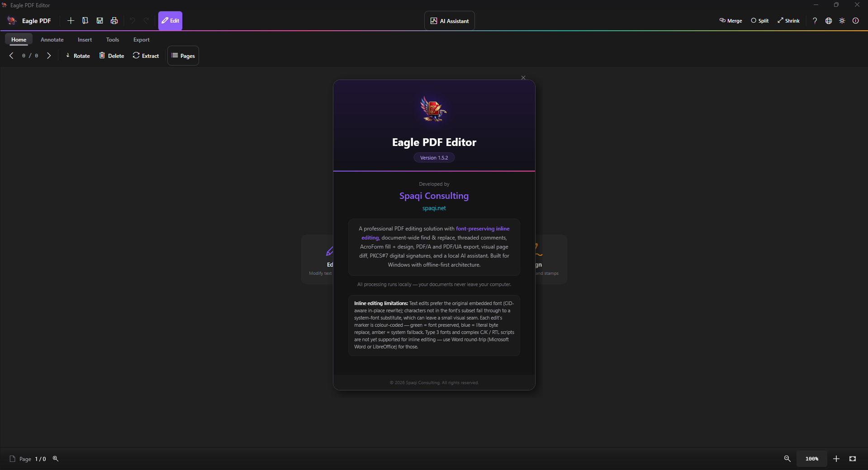This screenshot has height=470, width=868.
Task: Click the redo arrow icon
Action: click(x=147, y=21)
